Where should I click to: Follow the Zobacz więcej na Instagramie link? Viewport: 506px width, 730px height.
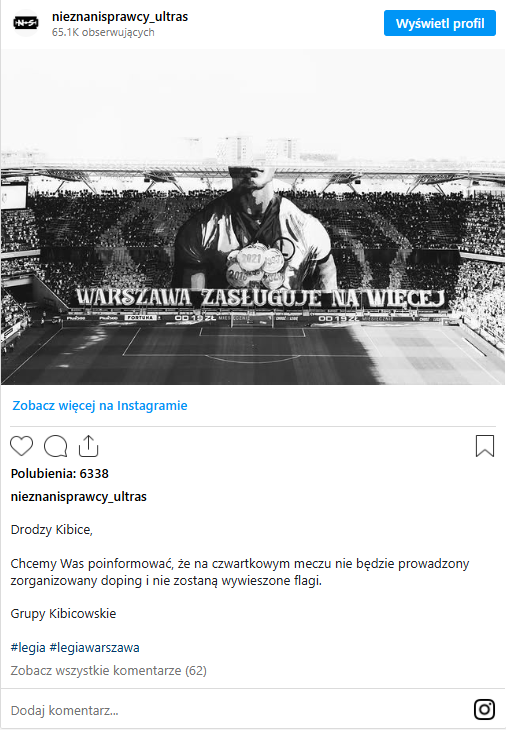(x=100, y=406)
